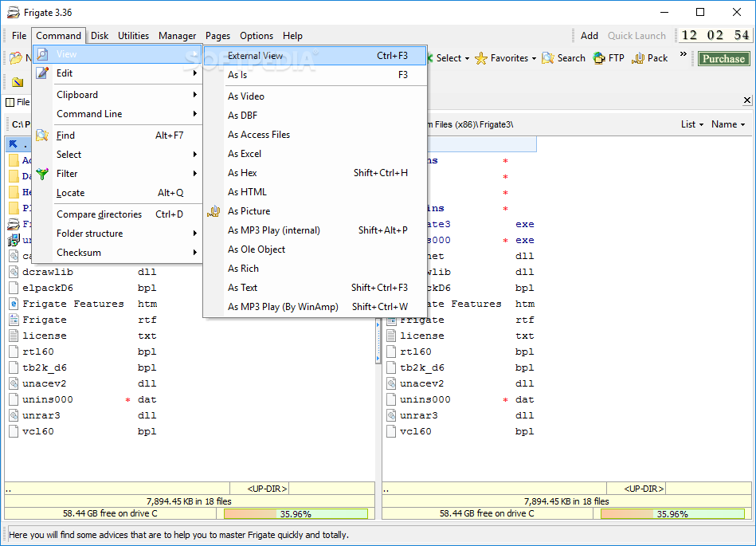Click icon of right panel vcl60 bpl file

tap(391, 431)
